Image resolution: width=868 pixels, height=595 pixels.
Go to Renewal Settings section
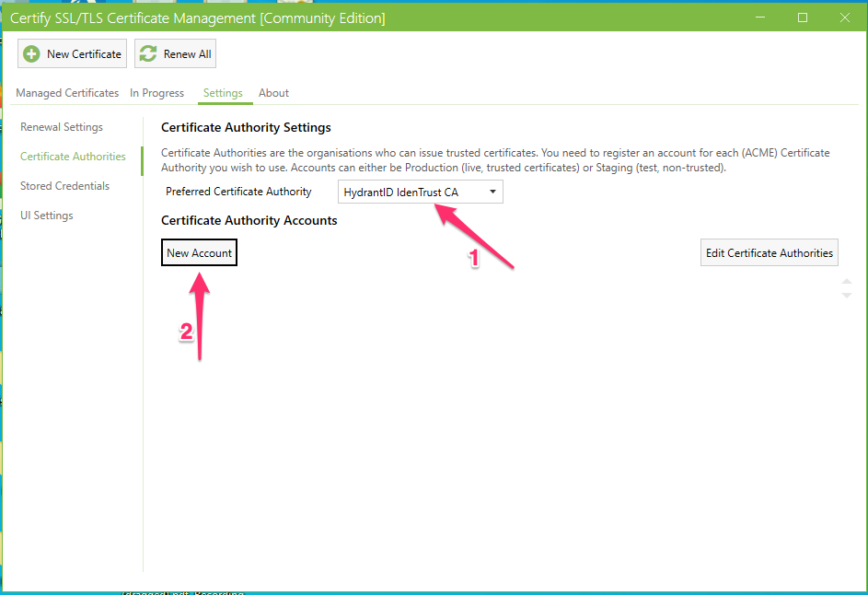click(62, 127)
